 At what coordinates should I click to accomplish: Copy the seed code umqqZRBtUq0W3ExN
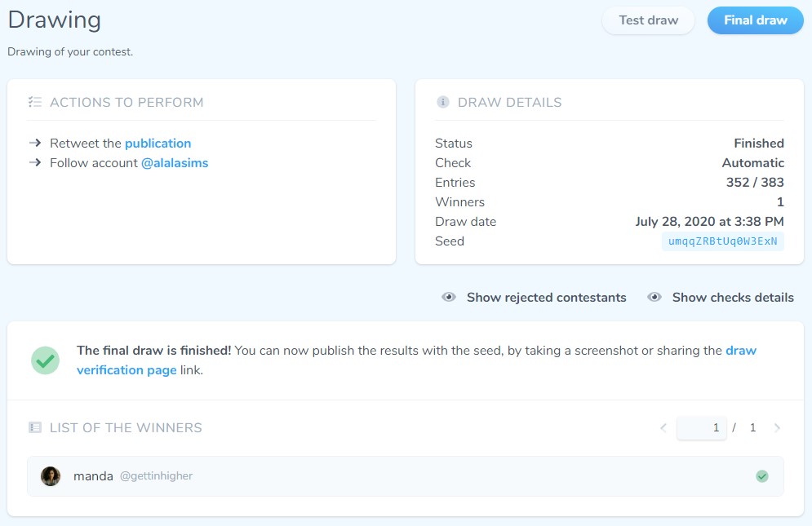pyautogui.click(x=722, y=241)
